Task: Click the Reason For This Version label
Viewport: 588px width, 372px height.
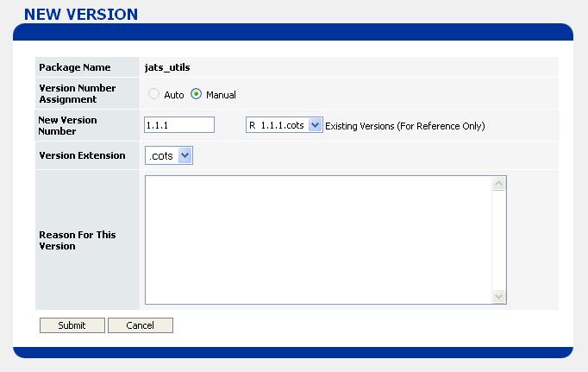Action: tap(77, 240)
